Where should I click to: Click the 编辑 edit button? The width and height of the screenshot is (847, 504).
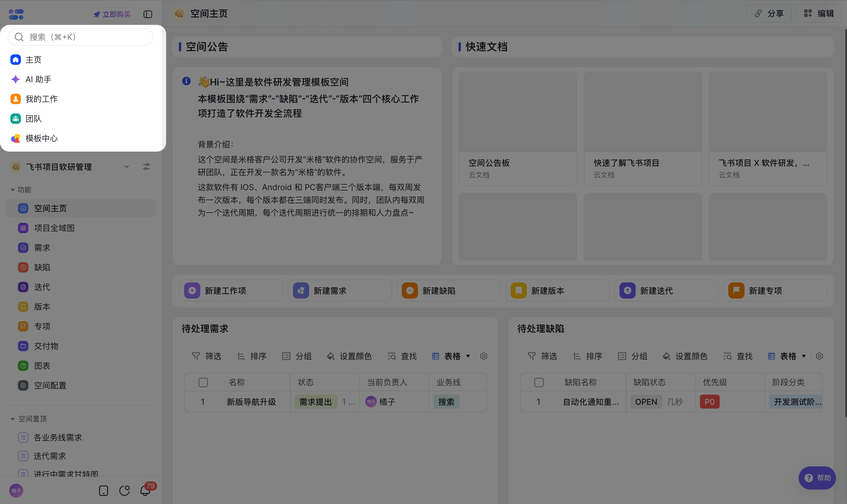819,14
